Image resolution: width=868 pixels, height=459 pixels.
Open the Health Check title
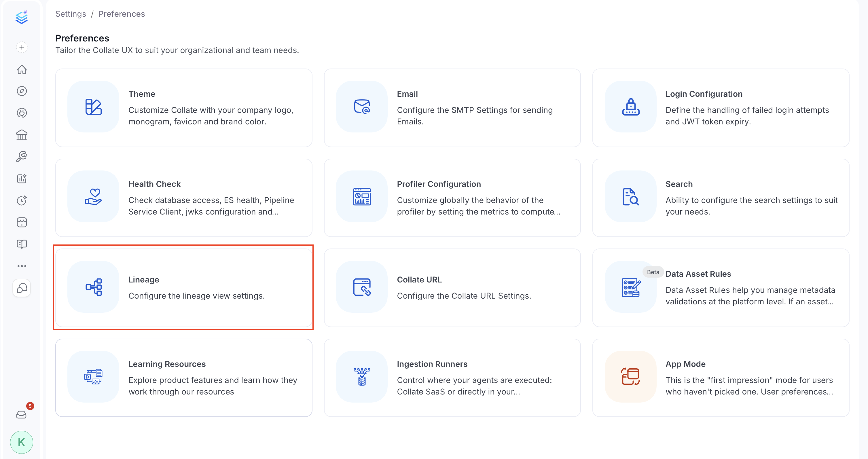[x=154, y=184]
